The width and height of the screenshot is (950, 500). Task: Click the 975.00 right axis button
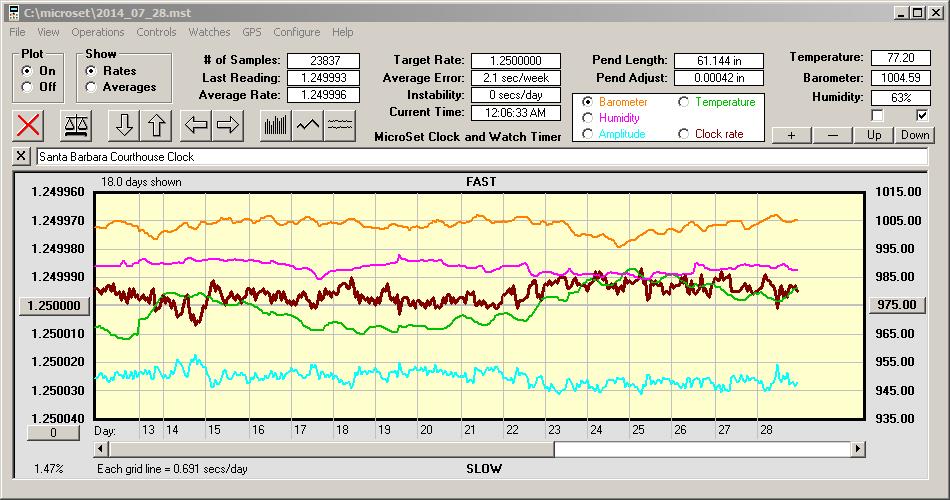click(897, 305)
